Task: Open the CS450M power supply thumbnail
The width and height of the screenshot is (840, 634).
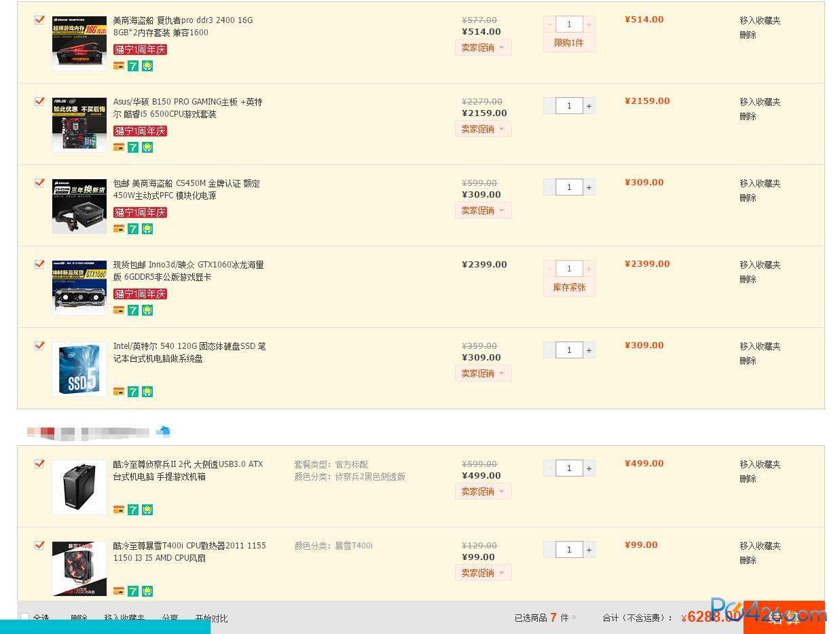Action: coord(79,206)
